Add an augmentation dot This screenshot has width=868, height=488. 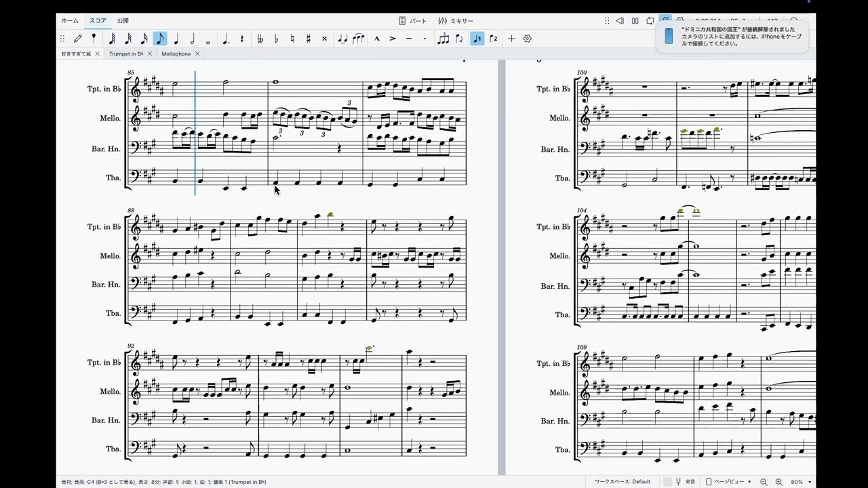[x=226, y=39]
